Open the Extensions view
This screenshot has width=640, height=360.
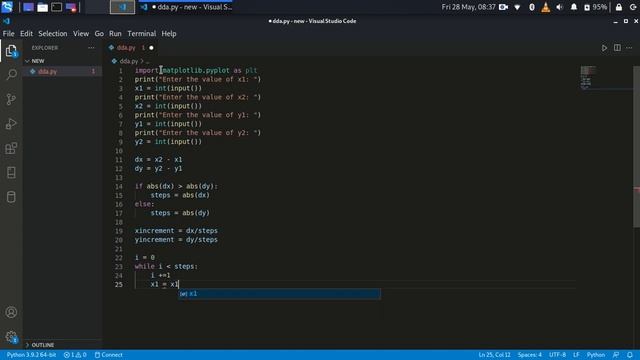[11, 148]
